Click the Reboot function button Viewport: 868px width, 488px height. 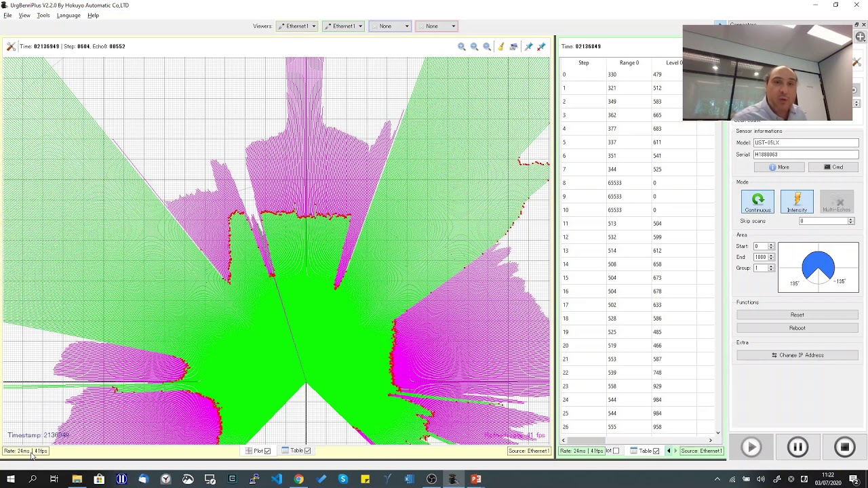tap(797, 328)
